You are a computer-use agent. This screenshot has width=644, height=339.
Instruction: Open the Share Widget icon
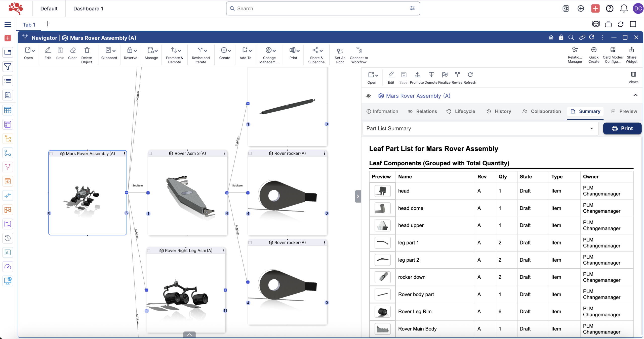click(x=631, y=50)
